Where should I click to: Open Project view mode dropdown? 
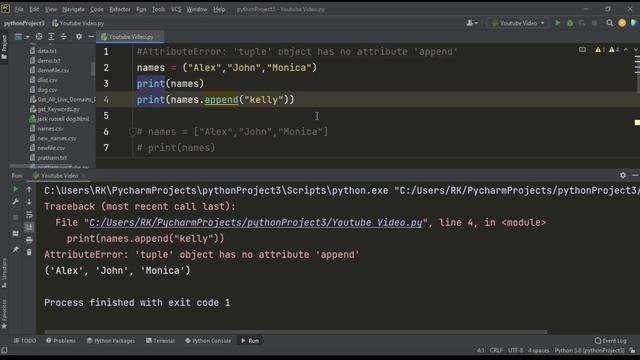point(22,37)
